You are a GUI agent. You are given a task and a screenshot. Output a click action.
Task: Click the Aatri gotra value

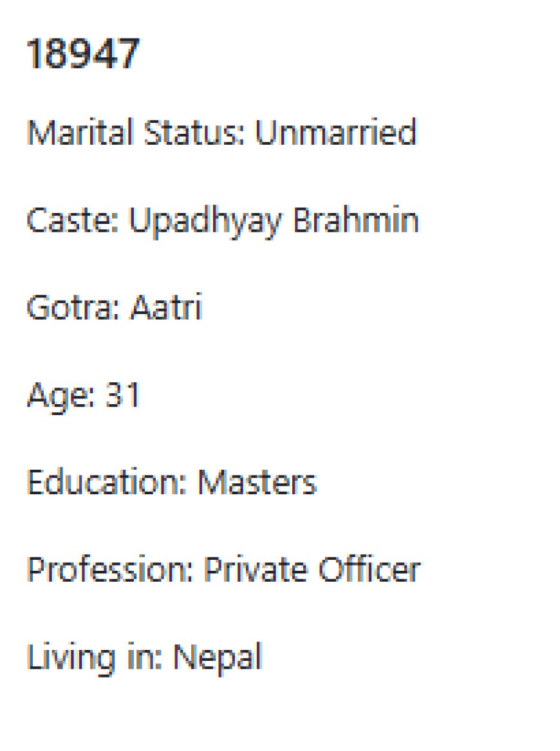point(166,307)
